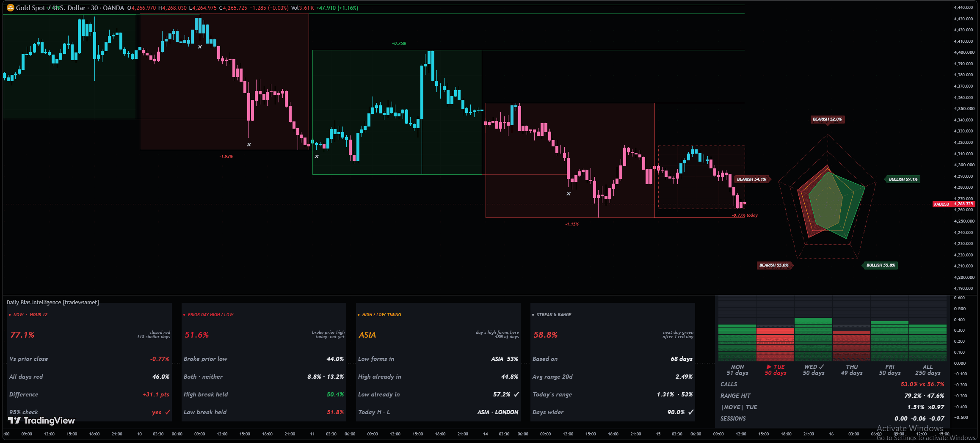Click the 'All days red' row
The image size is (980, 443).
point(90,377)
